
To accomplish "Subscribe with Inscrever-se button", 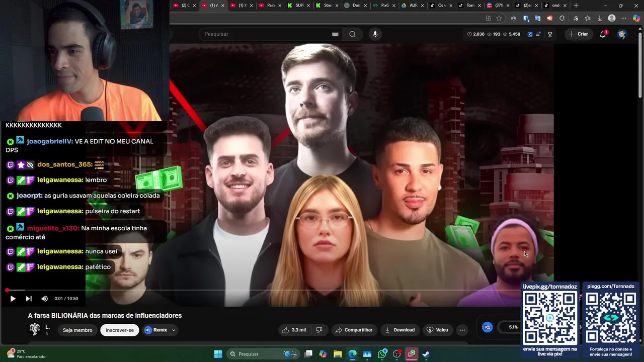I will pos(120,330).
